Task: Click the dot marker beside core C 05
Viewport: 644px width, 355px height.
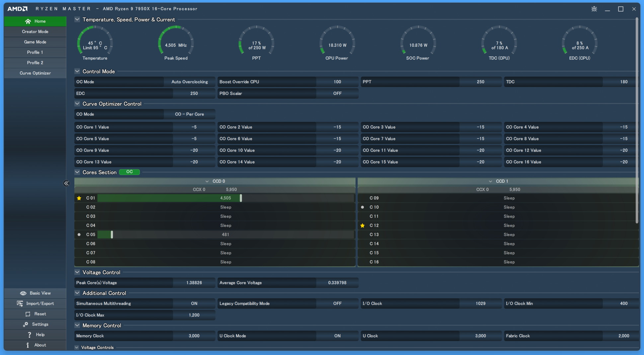Action: [x=79, y=234]
